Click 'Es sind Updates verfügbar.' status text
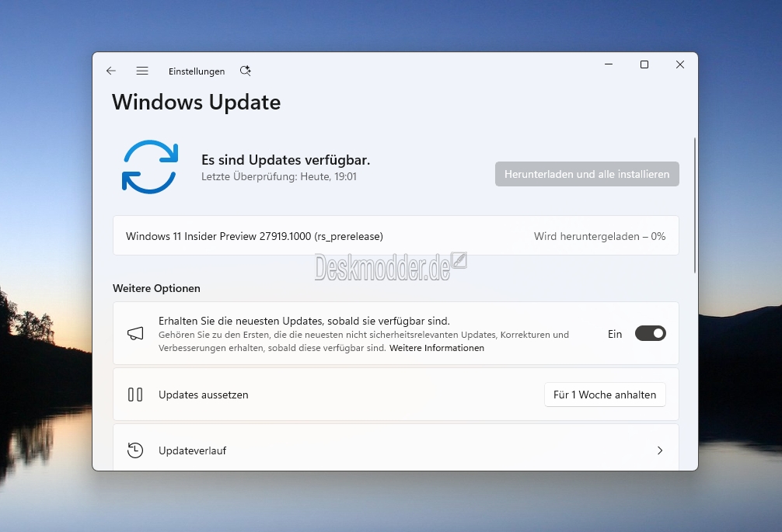 coord(286,160)
